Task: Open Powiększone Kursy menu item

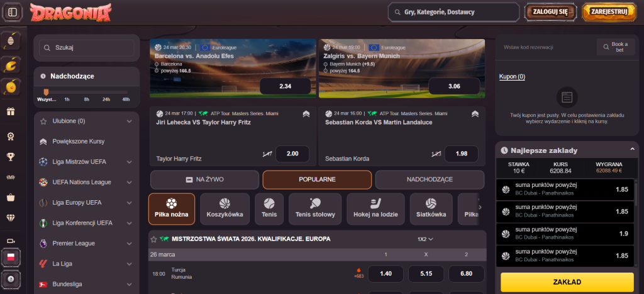Action: click(87, 142)
